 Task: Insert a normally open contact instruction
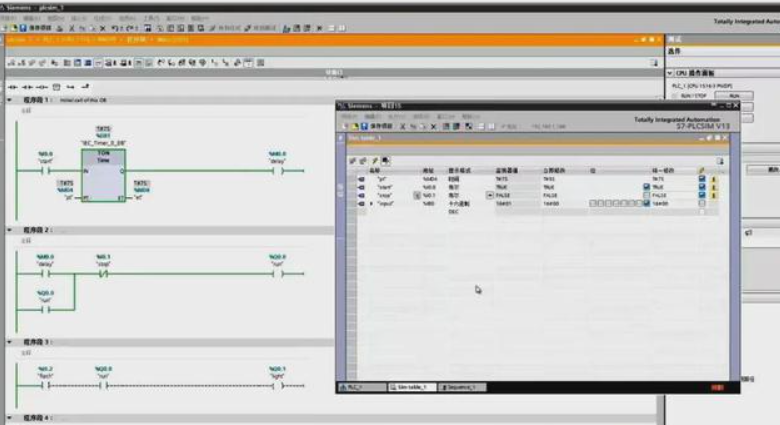pos(13,87)
